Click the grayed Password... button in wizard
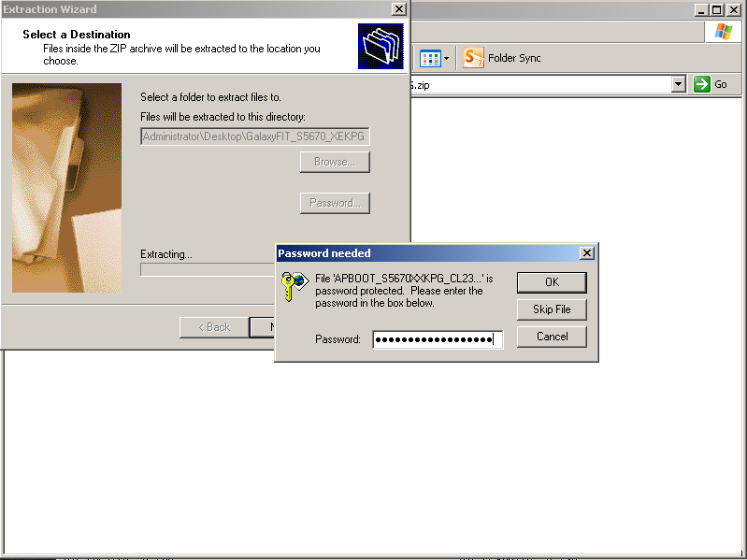The width and height of the screenshot is (747, 560). (335, 203)
